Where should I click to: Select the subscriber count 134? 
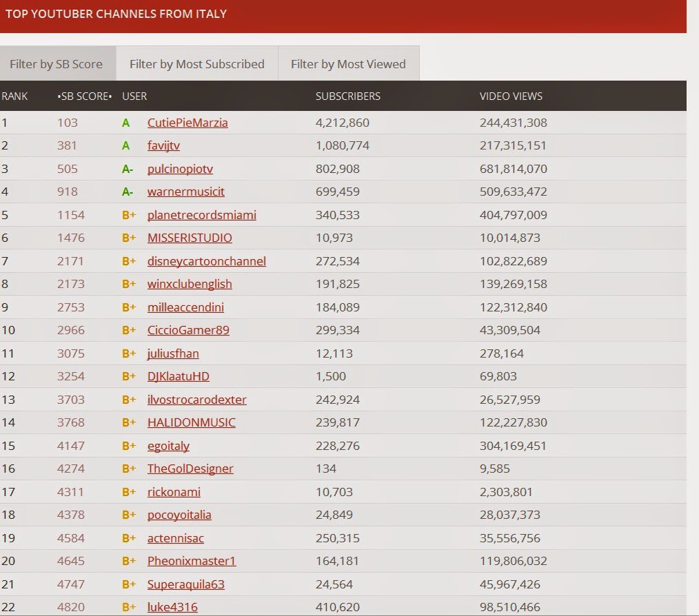(326, 469)
